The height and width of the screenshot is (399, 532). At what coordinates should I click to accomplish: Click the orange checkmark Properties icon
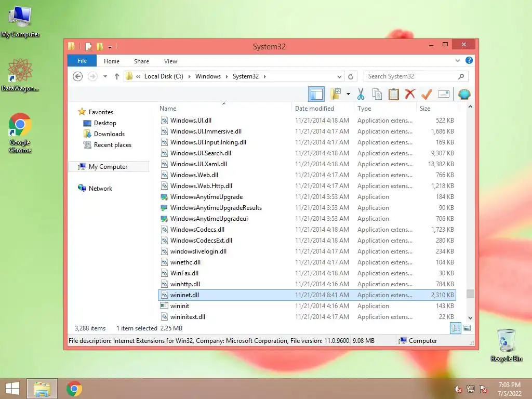click(427, 94)
